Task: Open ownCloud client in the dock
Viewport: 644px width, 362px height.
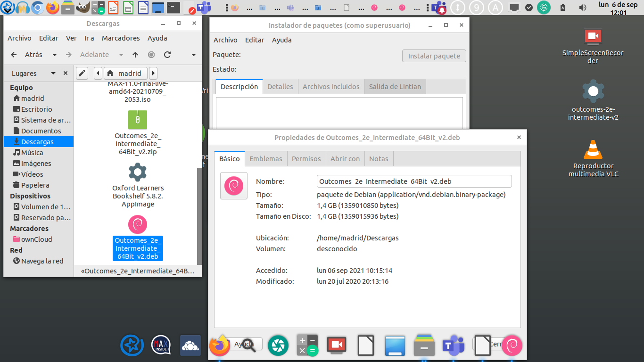Action: (190, 346)
